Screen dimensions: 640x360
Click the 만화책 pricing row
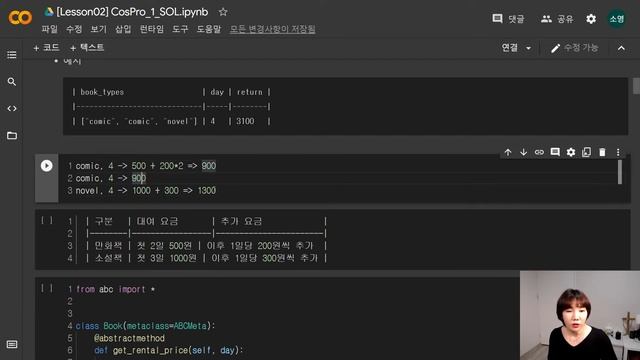click(x=206, y=246)
